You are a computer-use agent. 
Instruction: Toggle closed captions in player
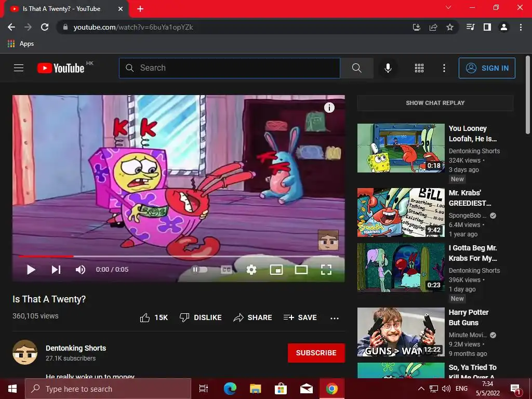(227, 270)
